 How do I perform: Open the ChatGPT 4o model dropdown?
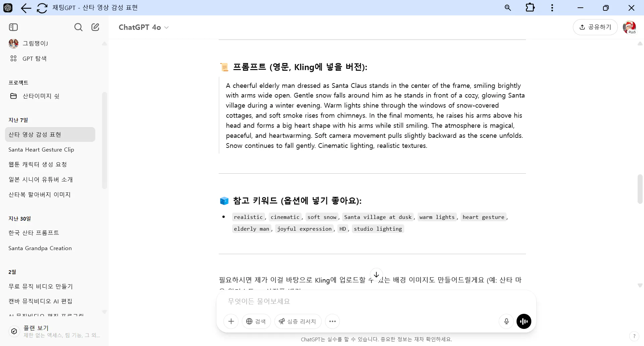(x=144, y=27)
